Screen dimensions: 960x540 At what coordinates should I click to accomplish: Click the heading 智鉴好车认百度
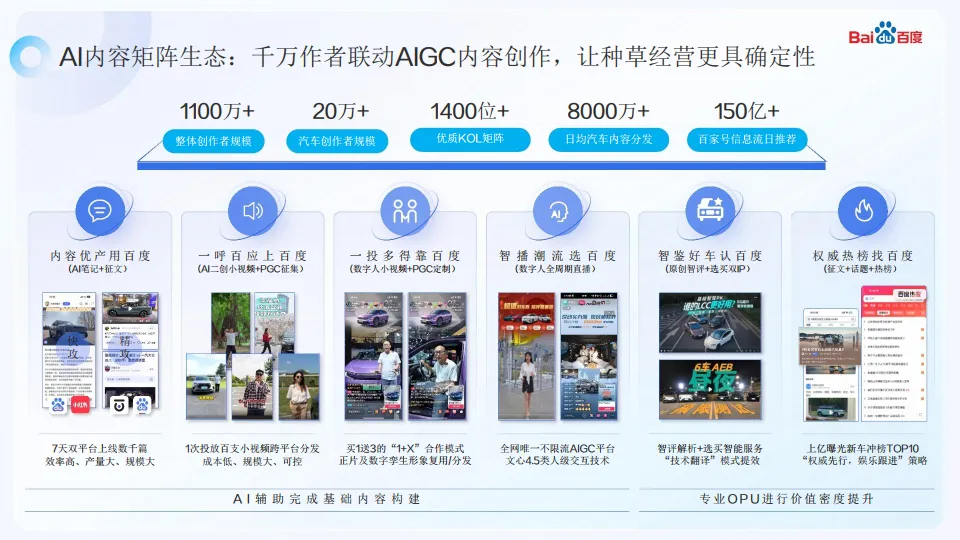710,255
